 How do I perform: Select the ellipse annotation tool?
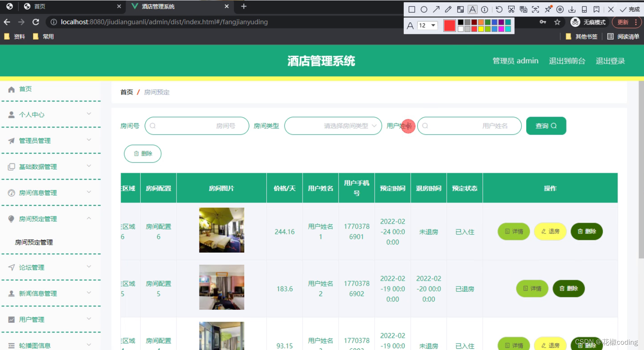point(424,9)
